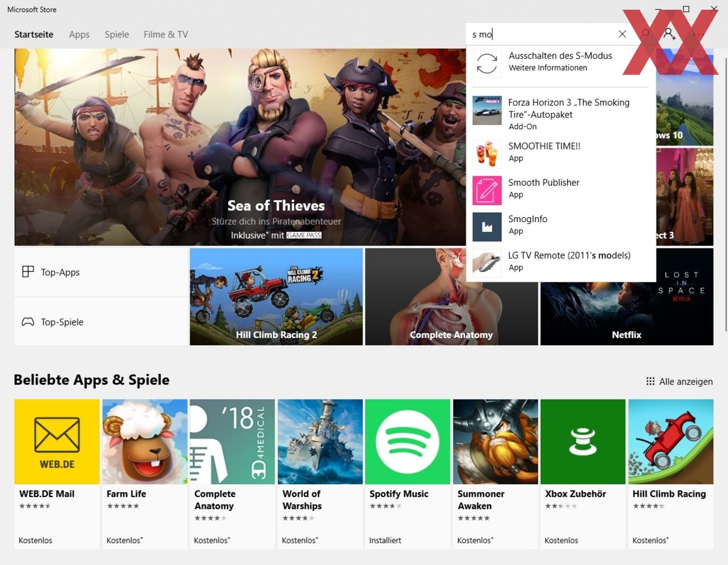Click the S-Modus switch-out refresh icon

click(487, 64)
